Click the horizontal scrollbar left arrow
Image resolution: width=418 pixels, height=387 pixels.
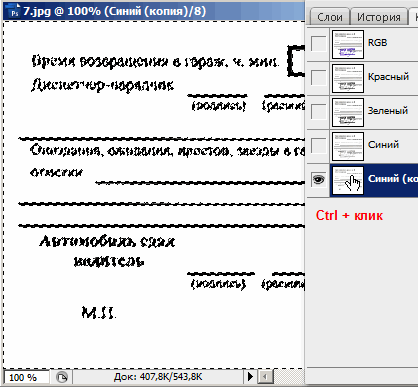pyautogui.click(x=265, y=377)
